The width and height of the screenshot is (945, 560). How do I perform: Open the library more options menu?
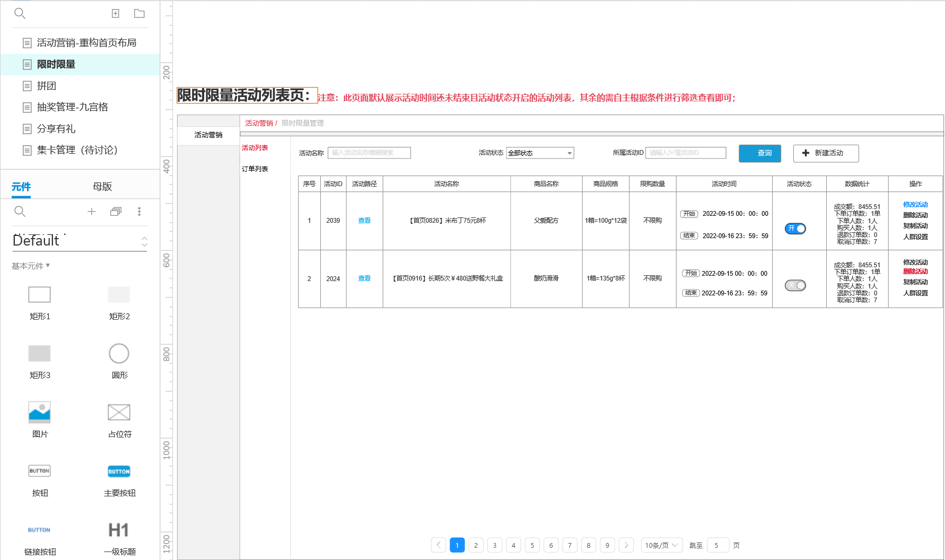click(x=139, y=212)
